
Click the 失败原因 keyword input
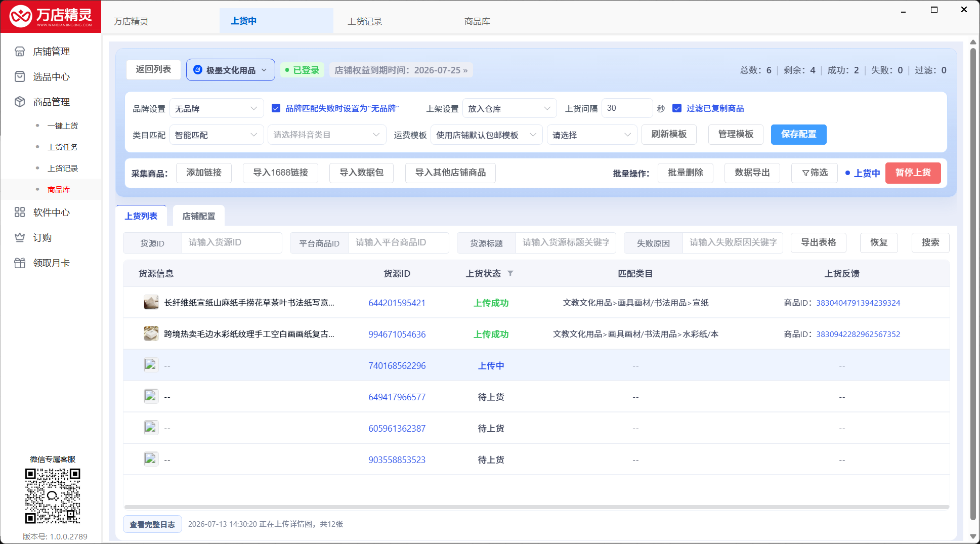733,243
